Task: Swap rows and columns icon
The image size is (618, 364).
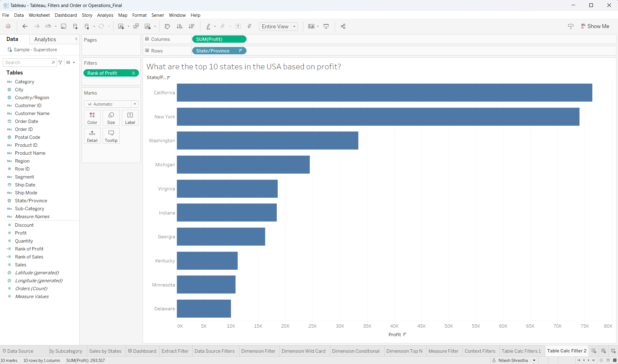Action: pos(167,27)
